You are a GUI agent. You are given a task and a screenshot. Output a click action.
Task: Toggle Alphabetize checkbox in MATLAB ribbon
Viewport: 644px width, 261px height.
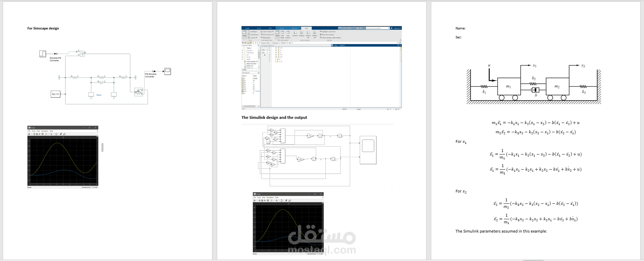[x=261, y=37]
